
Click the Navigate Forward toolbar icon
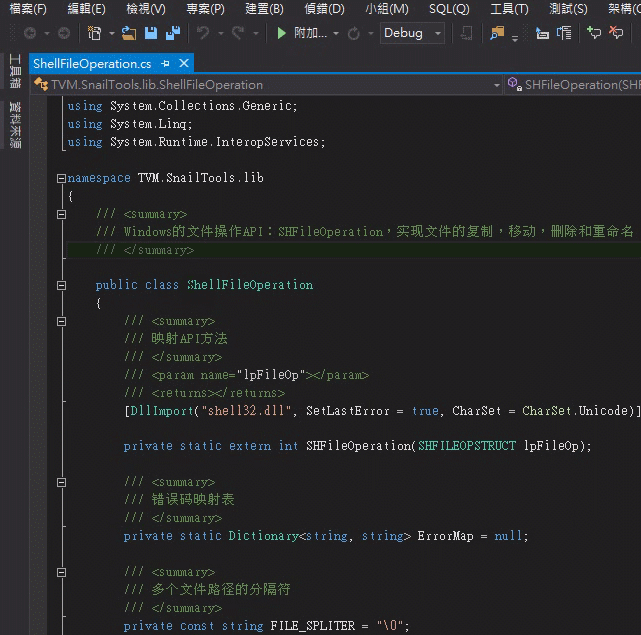[63, 33]
